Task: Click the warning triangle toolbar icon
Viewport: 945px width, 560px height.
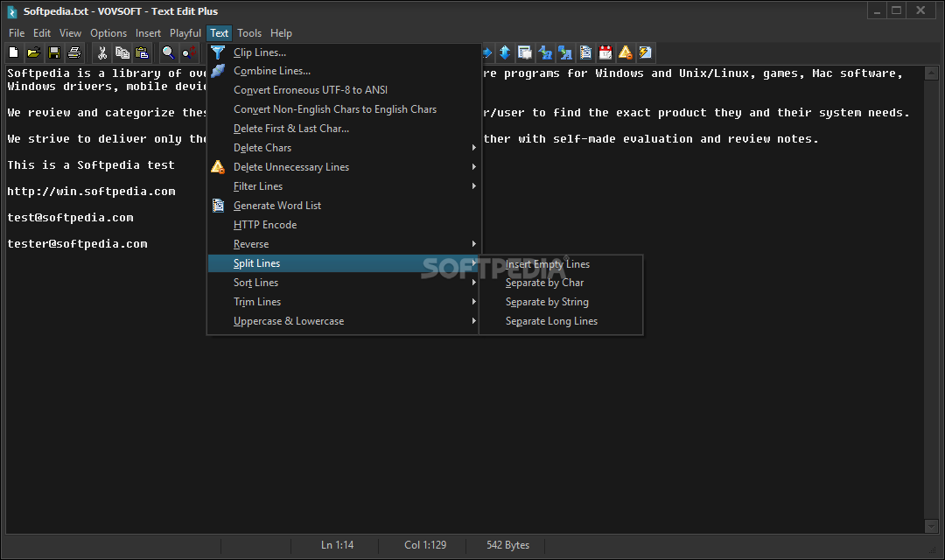Action: pyautogui.click(x=625, y=53)
